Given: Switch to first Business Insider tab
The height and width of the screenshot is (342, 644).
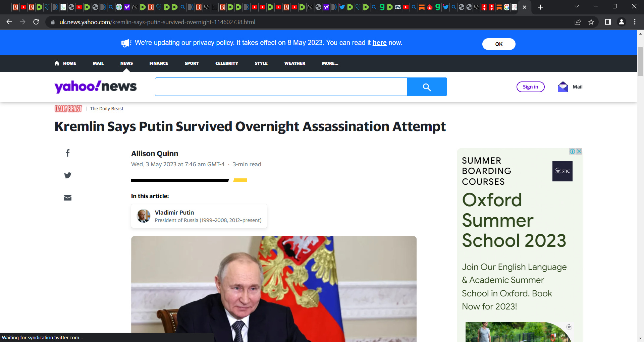Looking at the screenshot, I should (15, 7).
